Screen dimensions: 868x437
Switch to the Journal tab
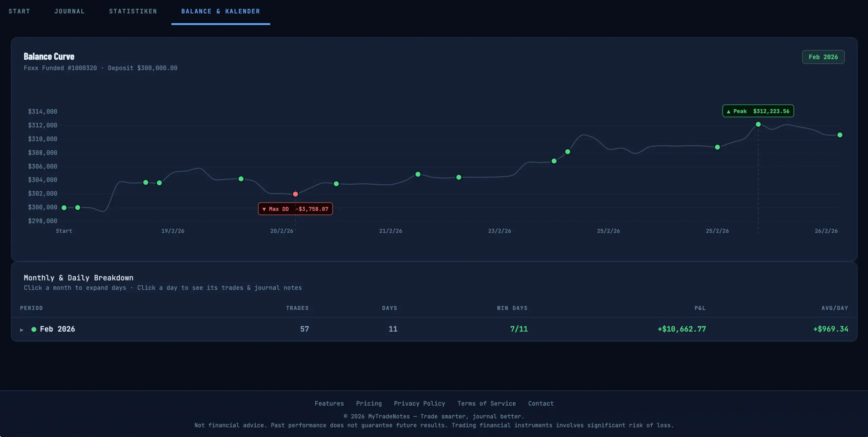(x=70, y=12)
